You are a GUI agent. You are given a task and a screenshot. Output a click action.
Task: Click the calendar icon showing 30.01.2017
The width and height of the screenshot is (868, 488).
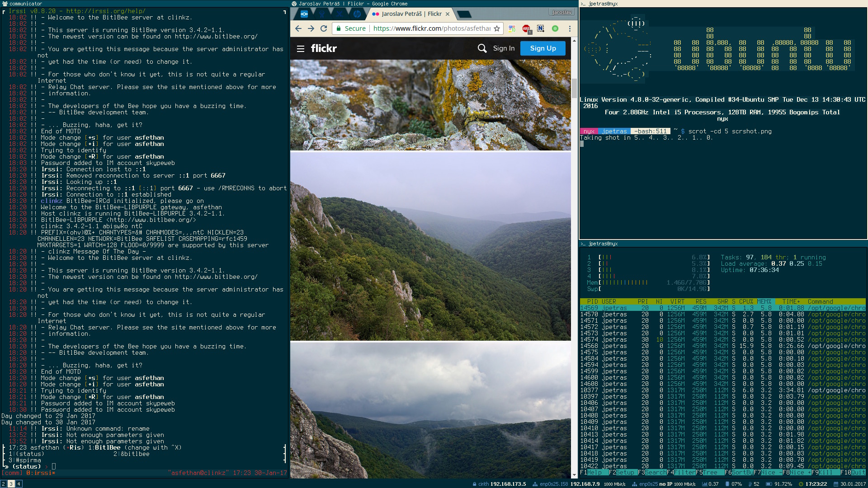836,484
